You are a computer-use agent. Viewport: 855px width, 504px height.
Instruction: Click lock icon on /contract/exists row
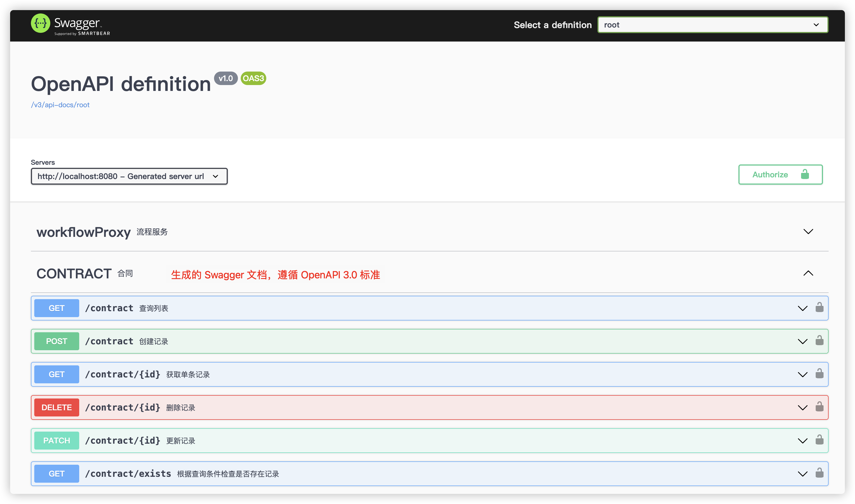tap(819, 473)
